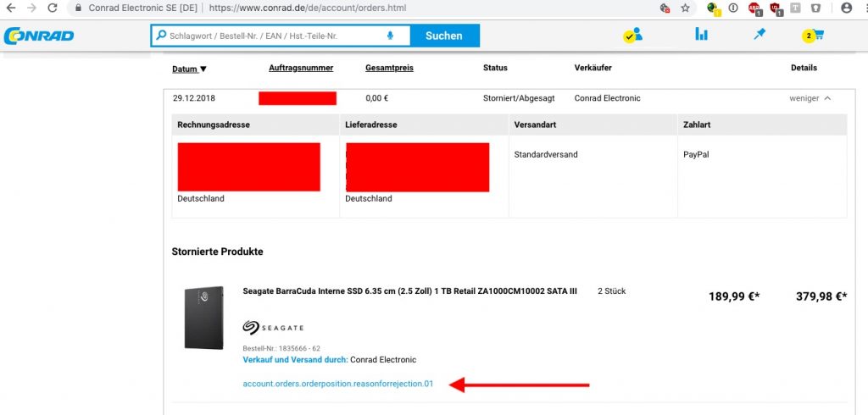Click the 'Verkauf und Versand durch:' label
The height and width of the screenshot is (415, 868).
(296, 360)
